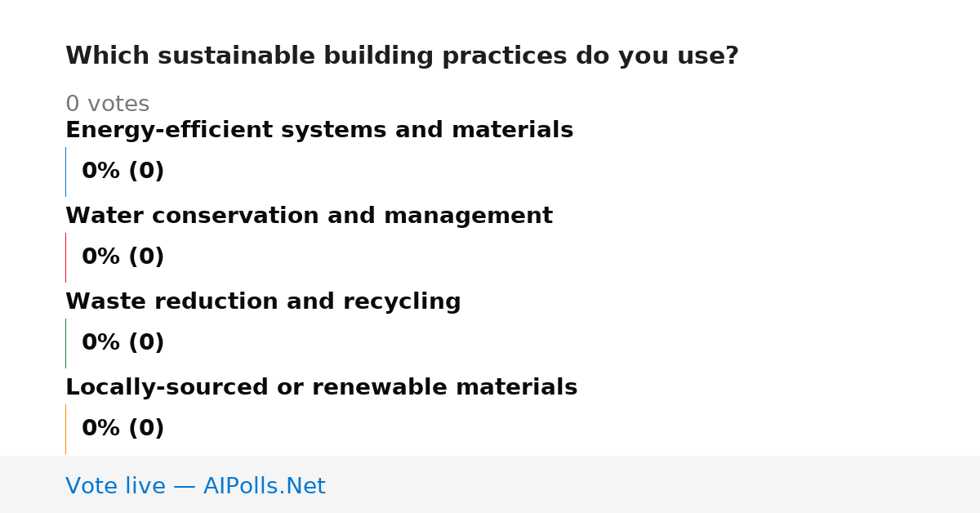Choose Locally-sourced or renewable materials option
The height and width of the screenshot is (513, 980).
[321, 388]
